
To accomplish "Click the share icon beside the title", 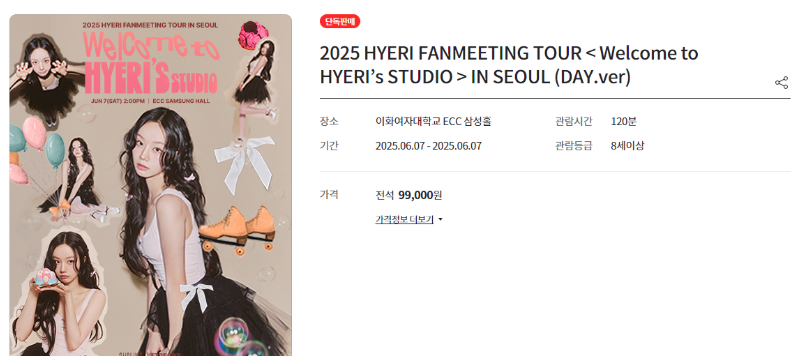I will point(781,82).
